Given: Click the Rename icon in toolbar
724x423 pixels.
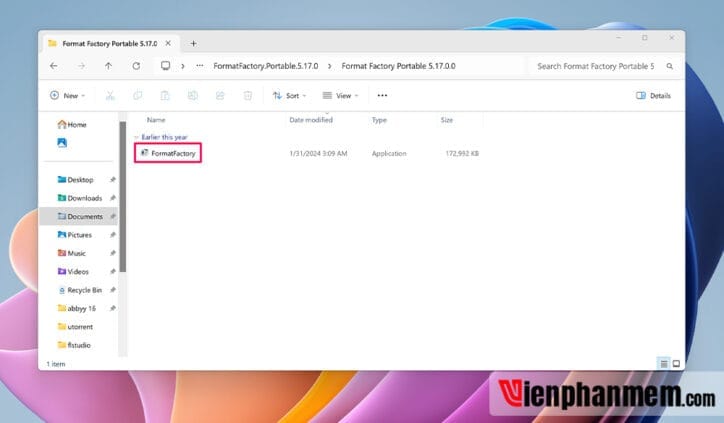Looking at the screenshot, I should point(193,96).
